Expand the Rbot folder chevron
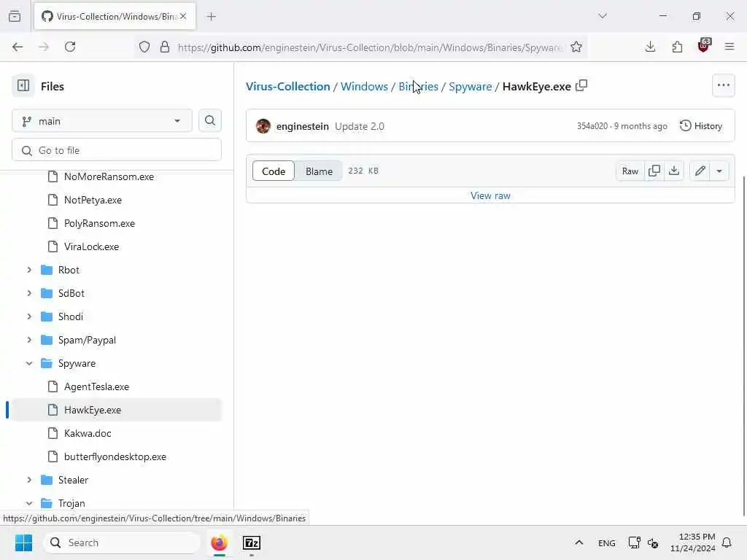This screenshot has width=747, height=560. (29, 270)
